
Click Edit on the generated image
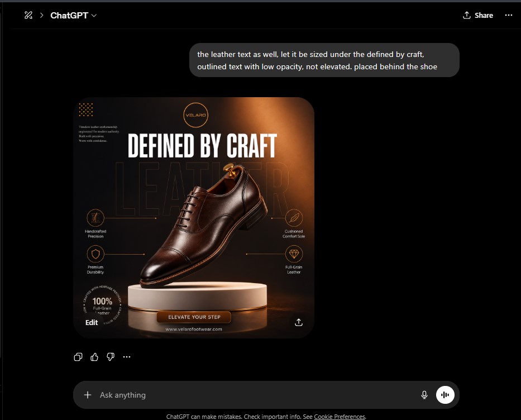pyautogui.click(x=92, y=322)
